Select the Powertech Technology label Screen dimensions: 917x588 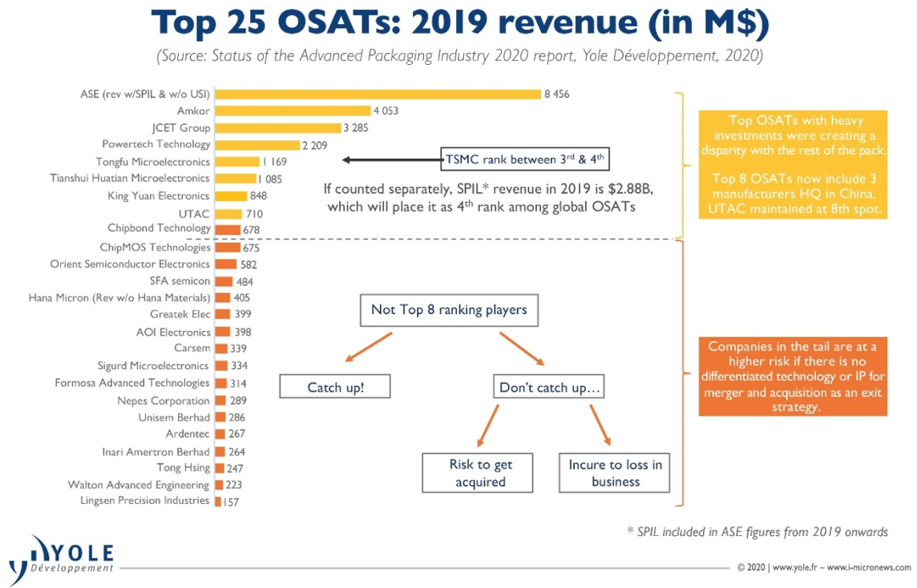point(156,144)
